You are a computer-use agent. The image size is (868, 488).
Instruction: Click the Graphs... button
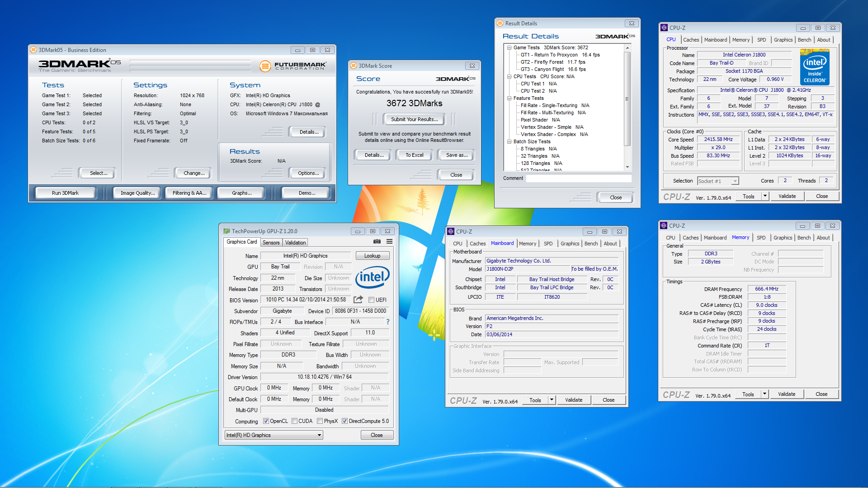click(241, 193)
